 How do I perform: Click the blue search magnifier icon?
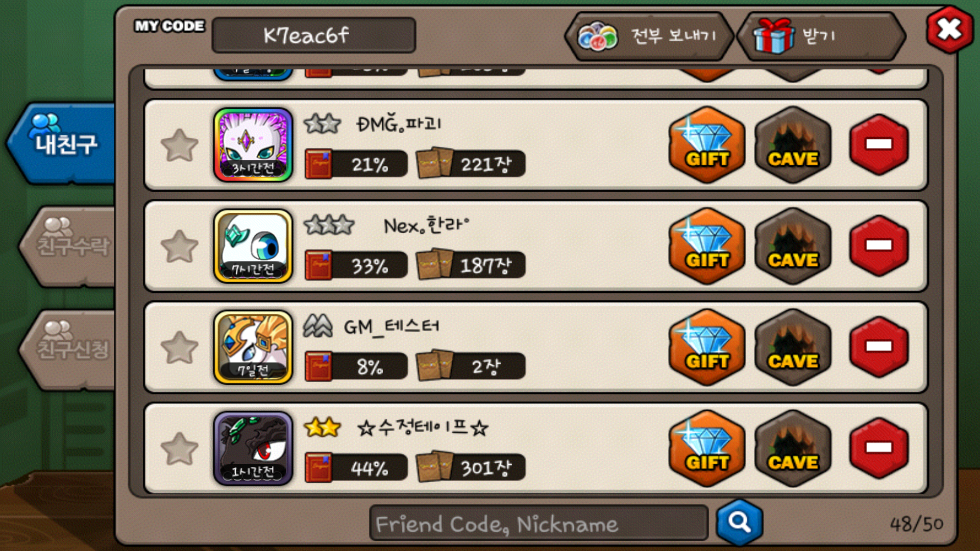740,522
